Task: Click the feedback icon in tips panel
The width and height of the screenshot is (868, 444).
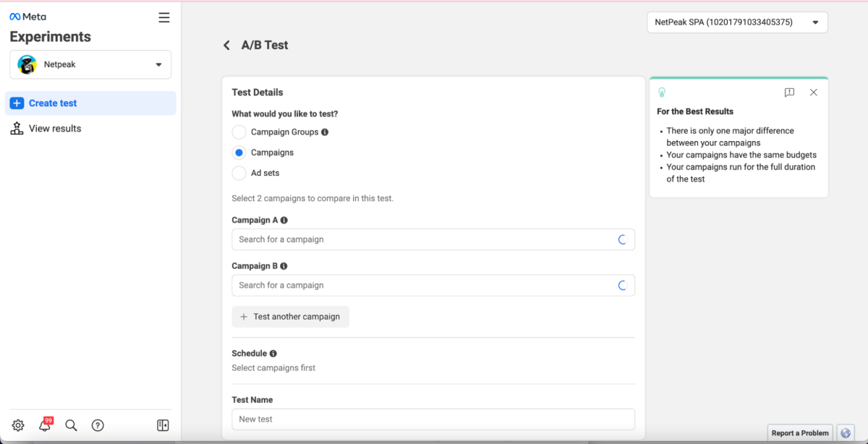Action: (790, 93)
